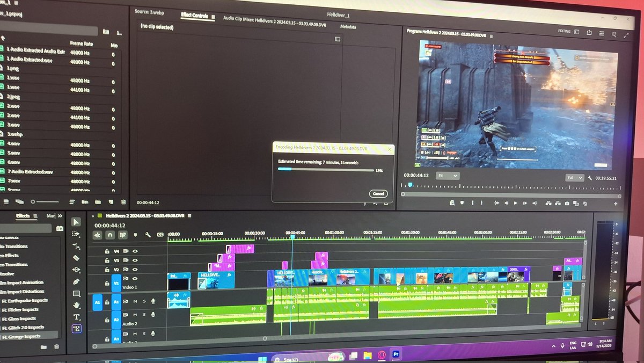Screen dimensions: 644x363
Task: Go to Out point in Program monitor
Action: pos(535,203)
